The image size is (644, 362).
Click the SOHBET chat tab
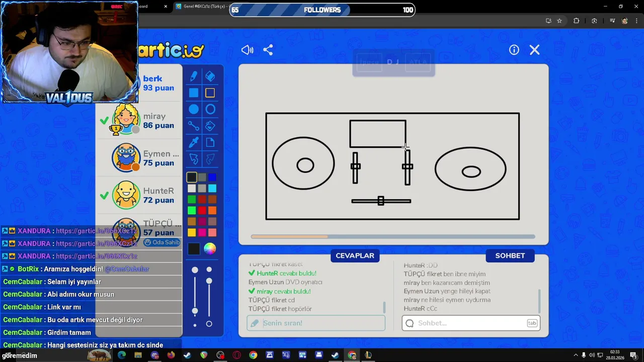coord(510,255)
